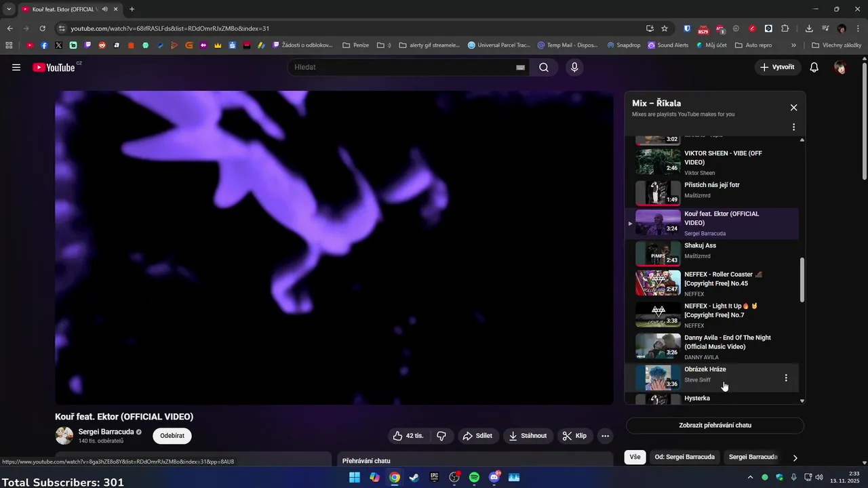Open more actions ellipsis under video
Viewport: 868px width, 488px height.
[x=606, y=436]
